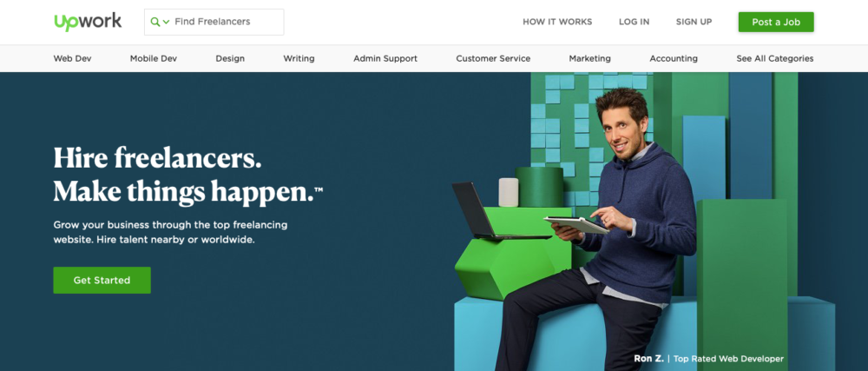The image size is (868, 371).
Task: Open the Mobile Dev category
Action: tap(154, 58)
